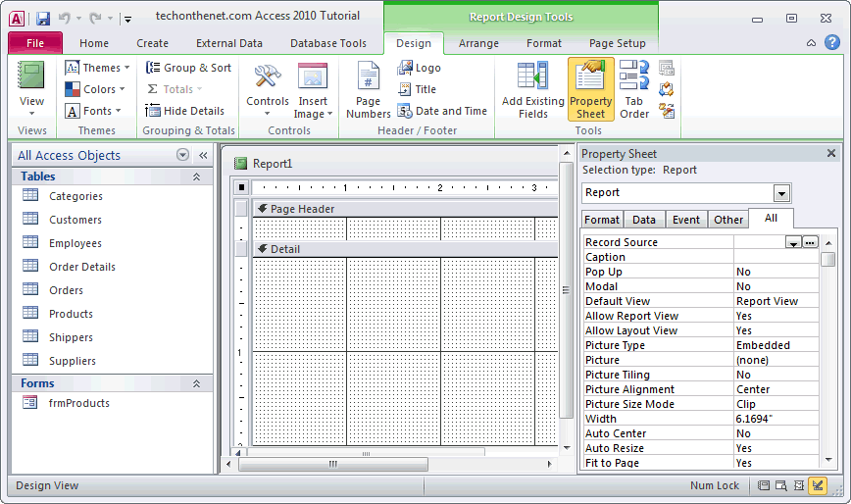Screen dimensions: 851x504
Task: Click the Detail section bar
Action: (x=406, y=249)
